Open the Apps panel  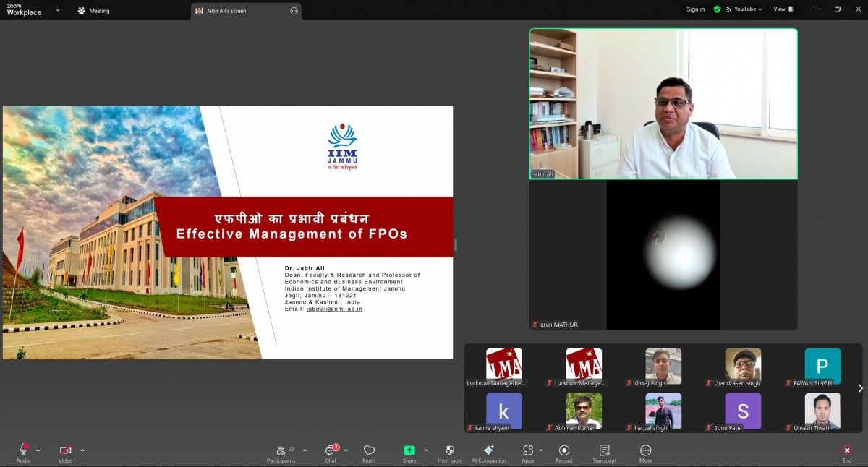tap(527, 451)
